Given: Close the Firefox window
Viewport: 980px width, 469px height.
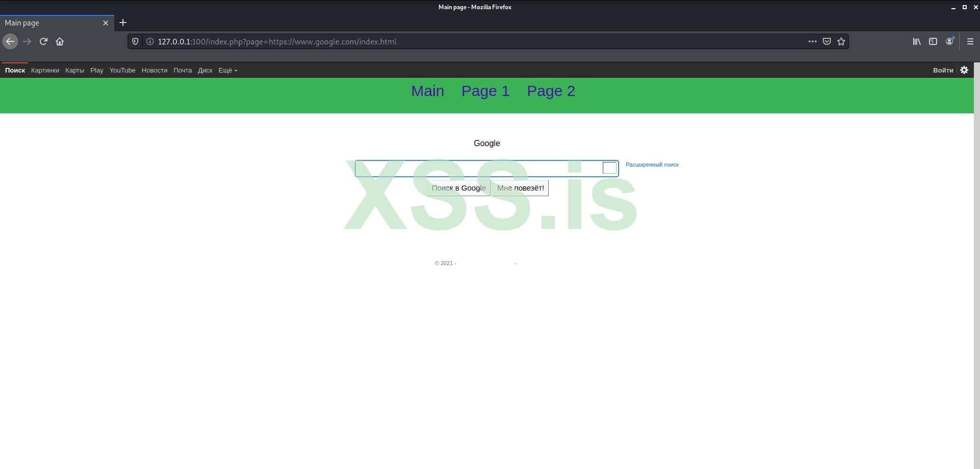Looking at the screenshot, I should pyautogui.click(x=975, y=7).
